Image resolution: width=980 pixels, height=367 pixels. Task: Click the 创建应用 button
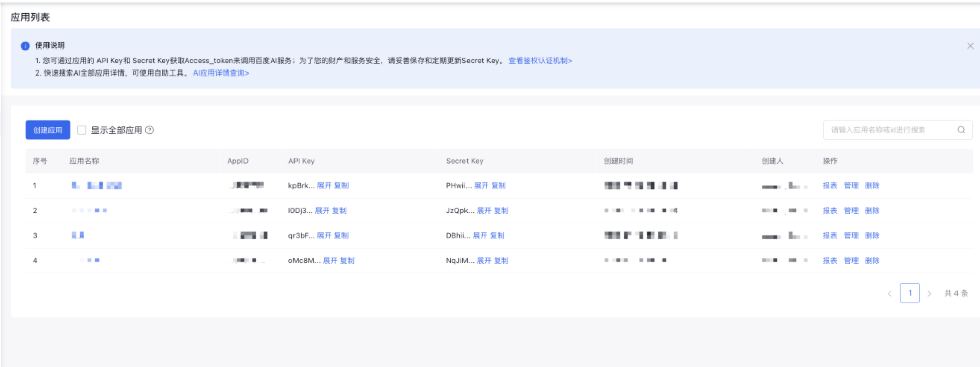[x=48, y=130]
